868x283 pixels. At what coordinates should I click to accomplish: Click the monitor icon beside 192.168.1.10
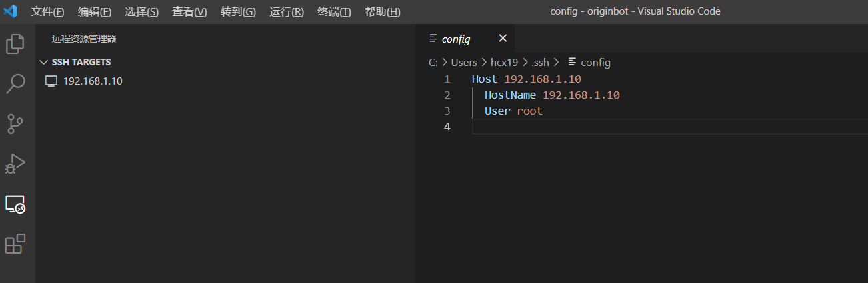point(51,81)
